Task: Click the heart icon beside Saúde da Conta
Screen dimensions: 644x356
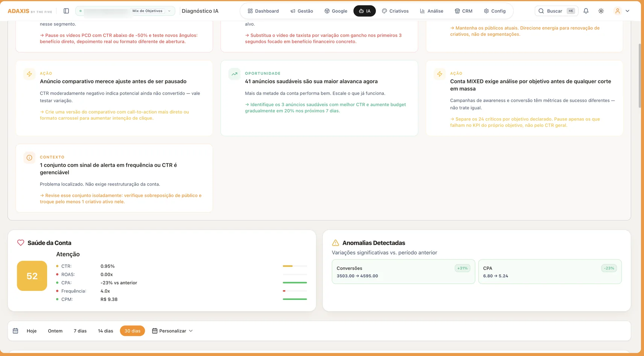Action: (21, 243)
